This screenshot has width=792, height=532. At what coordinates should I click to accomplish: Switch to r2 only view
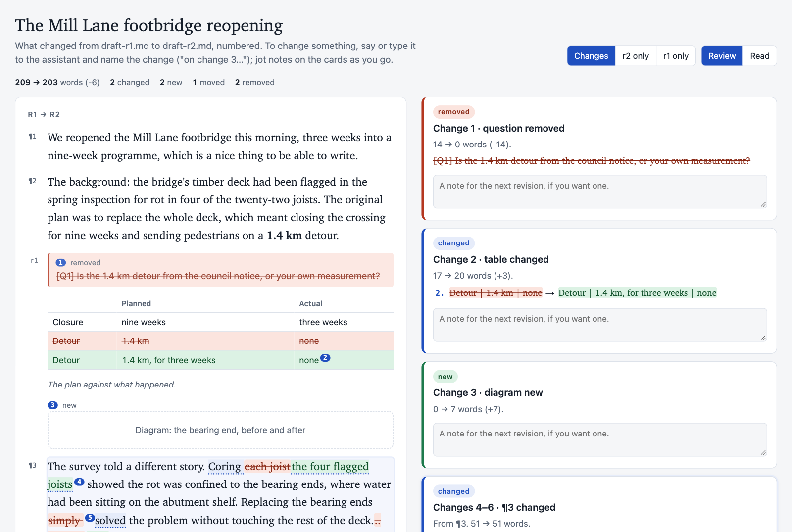[636, 56]
